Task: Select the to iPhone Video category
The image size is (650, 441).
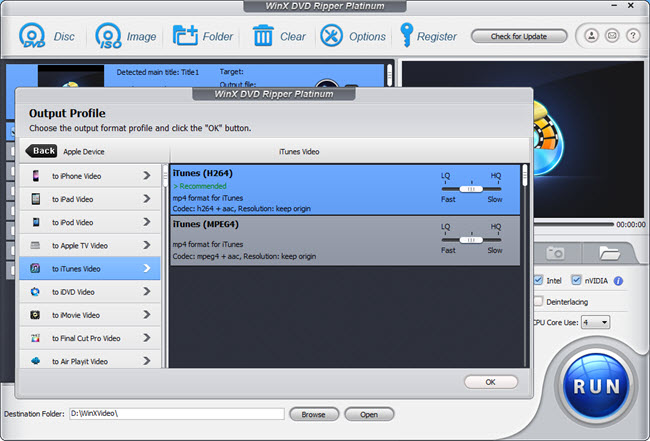Action: tap(90, 176)
